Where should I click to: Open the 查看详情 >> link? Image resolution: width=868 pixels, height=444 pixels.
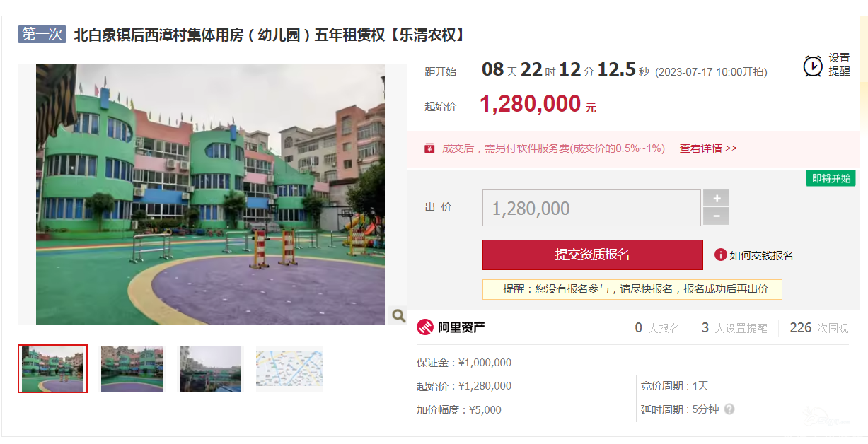pyautogui.click(x=708, y=148)
